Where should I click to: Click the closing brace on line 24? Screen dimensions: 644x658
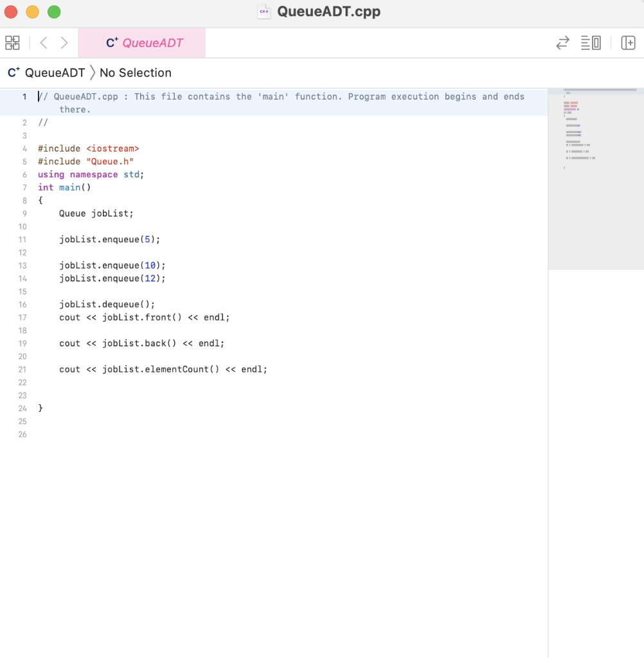pos(40,408)
